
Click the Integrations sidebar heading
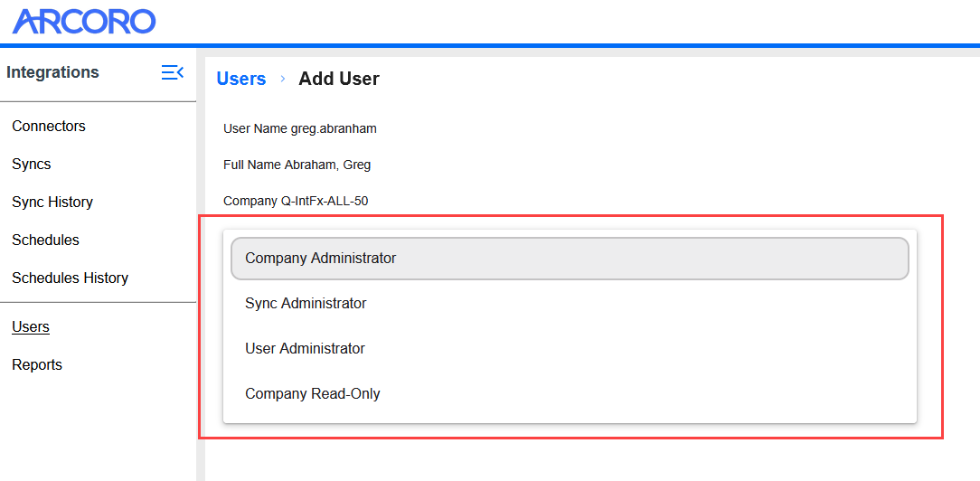[52, 72]
